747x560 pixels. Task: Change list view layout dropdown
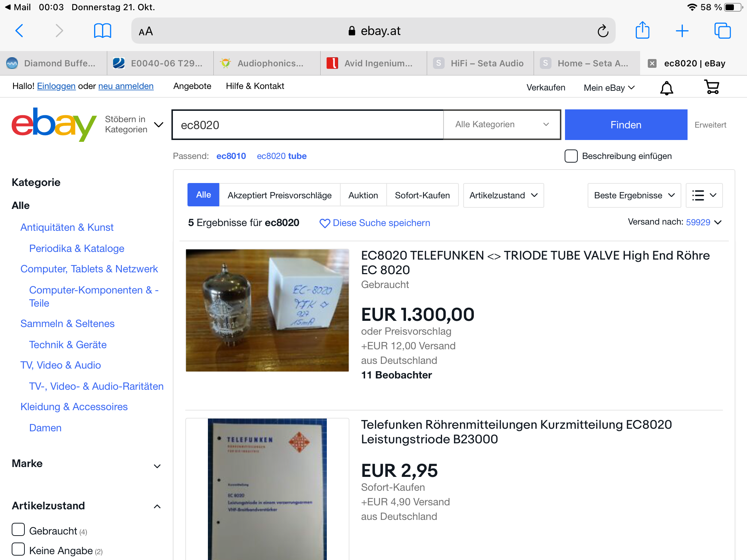pyautogui.click(x=704, y=195)
